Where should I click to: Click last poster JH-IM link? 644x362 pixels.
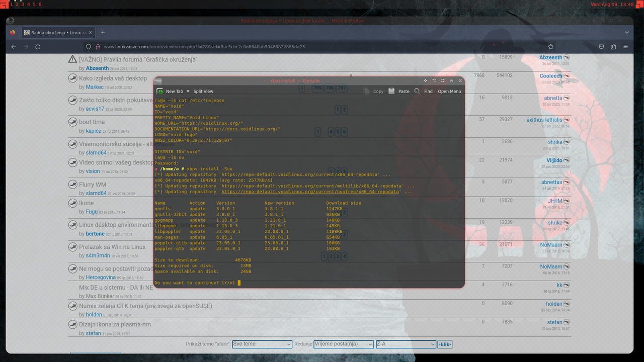[x=555, y=201]
